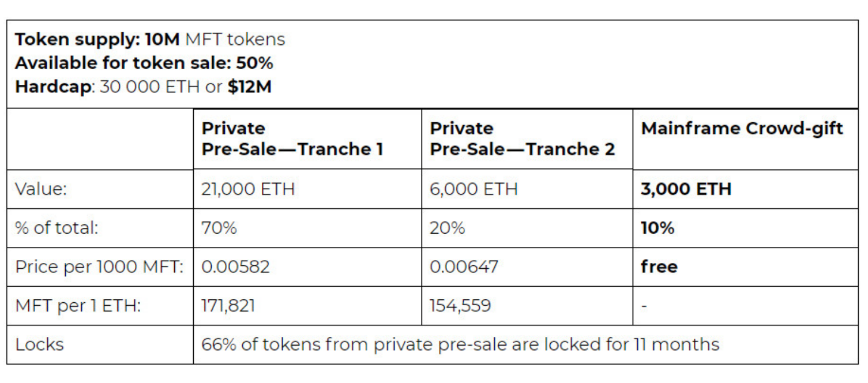The width and height of the screenshot is (868, 383).
Task: Select the bold free price cell
Action: point(659,266)
